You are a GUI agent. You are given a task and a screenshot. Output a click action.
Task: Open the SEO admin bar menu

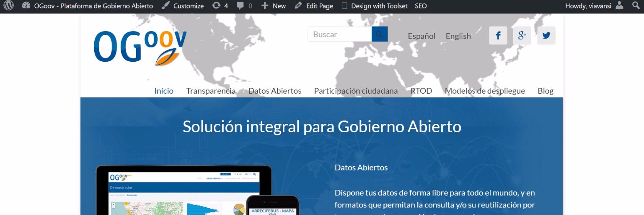(x=421, y=6)
